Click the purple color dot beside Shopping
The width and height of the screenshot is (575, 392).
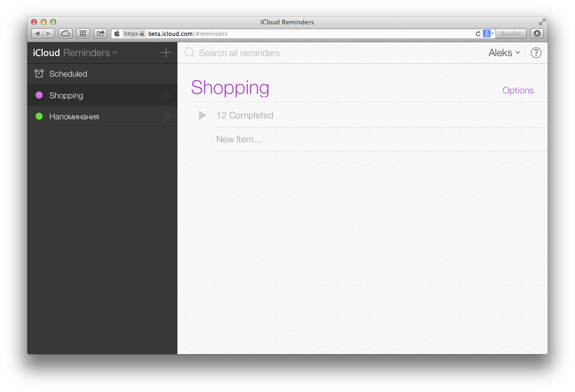pos(39,95)
